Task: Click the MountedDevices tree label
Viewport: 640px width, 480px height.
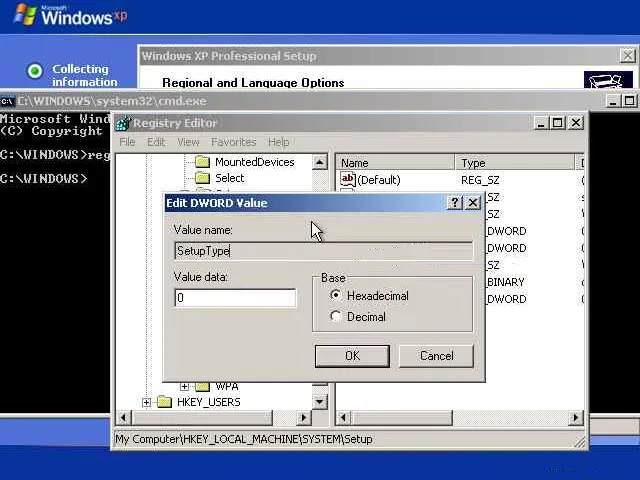Action: pos(255,162)
